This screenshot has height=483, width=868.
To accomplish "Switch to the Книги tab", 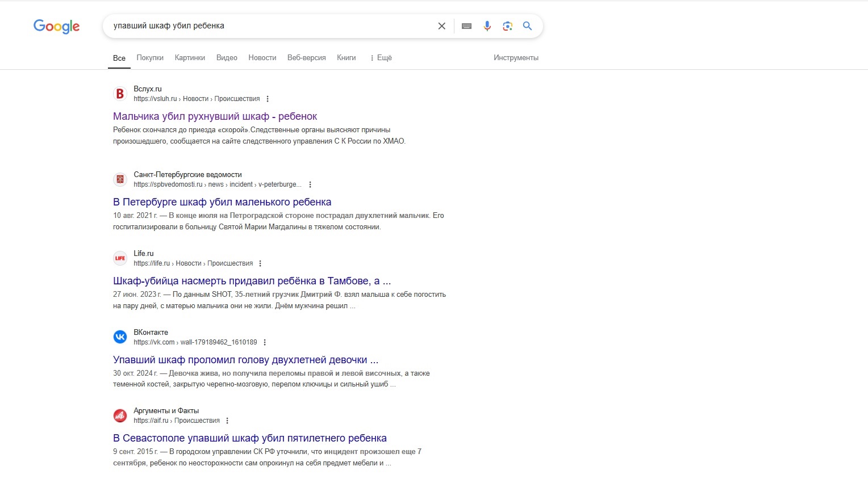I will click(x=347, y=58).
